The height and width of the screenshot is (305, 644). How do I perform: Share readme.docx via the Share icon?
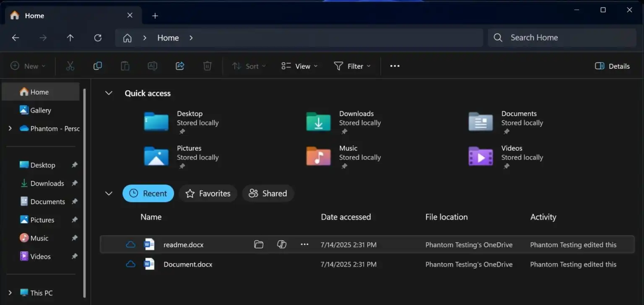point(180,66)
